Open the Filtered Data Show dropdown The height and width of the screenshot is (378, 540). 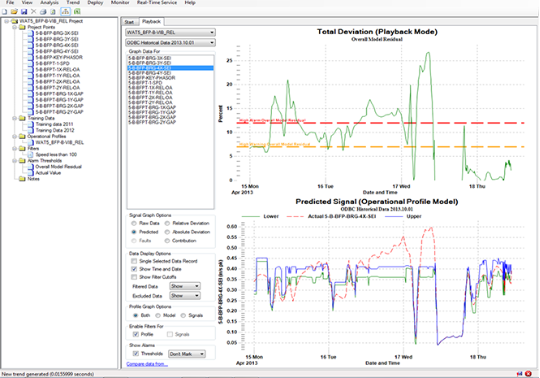[x=185, y=286]
